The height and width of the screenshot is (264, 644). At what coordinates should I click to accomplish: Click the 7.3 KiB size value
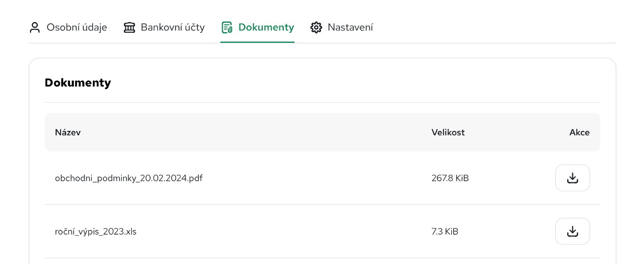[x=445, y=231]
